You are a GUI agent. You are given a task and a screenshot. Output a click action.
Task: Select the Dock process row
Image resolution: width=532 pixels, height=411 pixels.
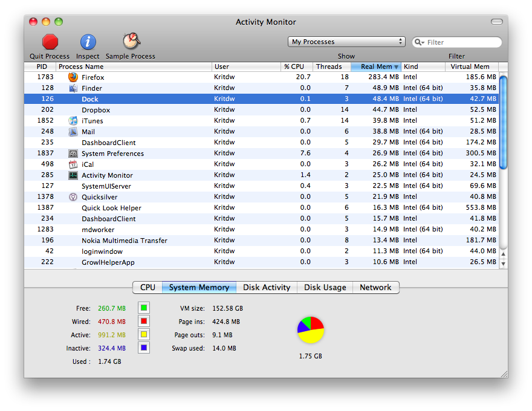tap(261, 99)
